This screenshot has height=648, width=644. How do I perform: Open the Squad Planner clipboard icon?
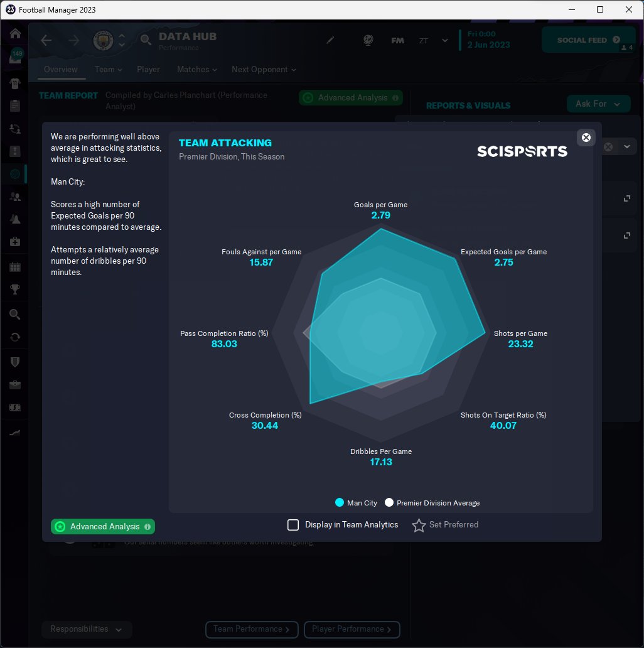tap(15, 105)
